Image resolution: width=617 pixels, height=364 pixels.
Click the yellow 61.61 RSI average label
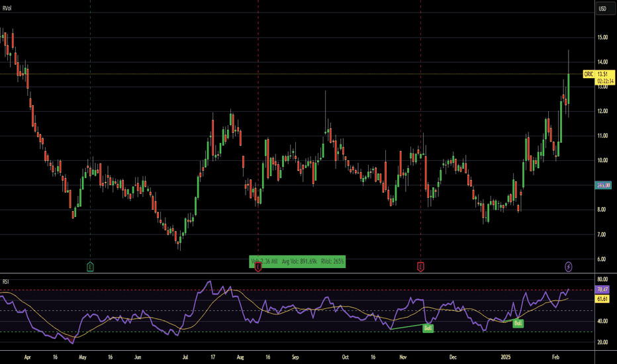click(x=602, y=299)
